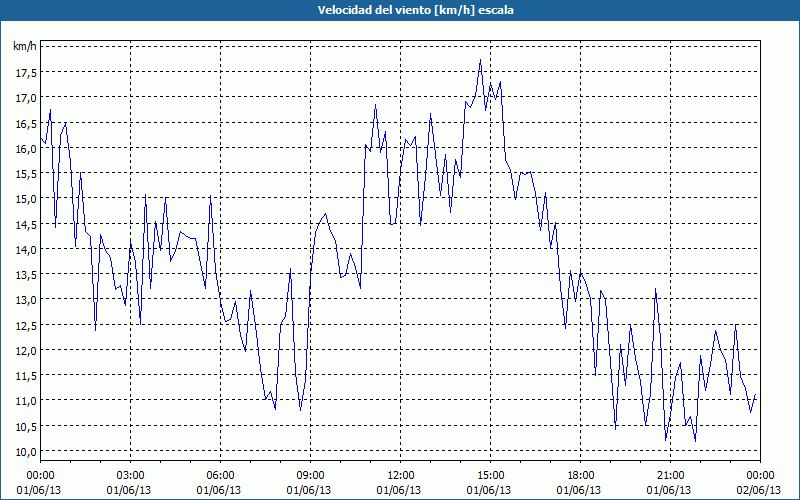Screen dimensions: 800x500
Task: Select the 12,5 y-axis label
Action: (x=26, y=325)
